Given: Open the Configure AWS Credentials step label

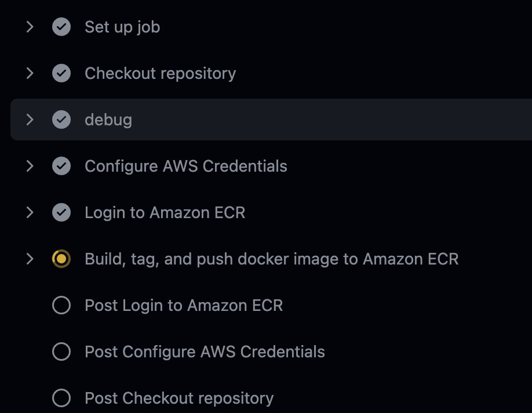Looking at the screenshot, I should 186,166.
